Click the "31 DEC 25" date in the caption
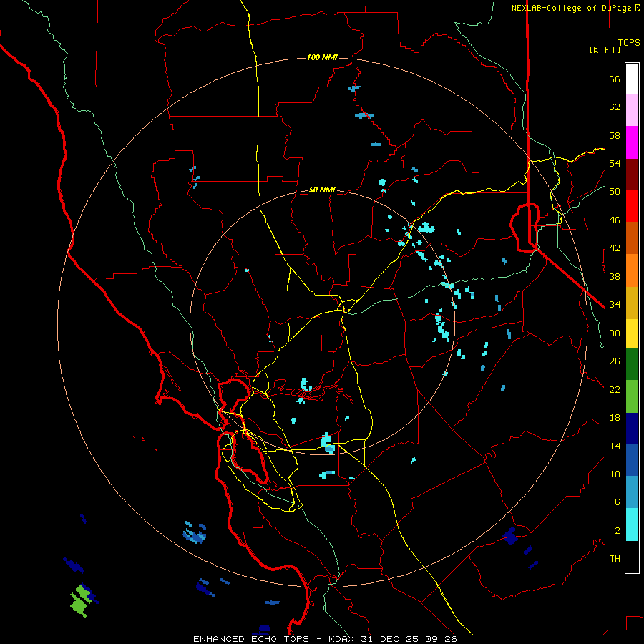644x644 pixels. 389,639
